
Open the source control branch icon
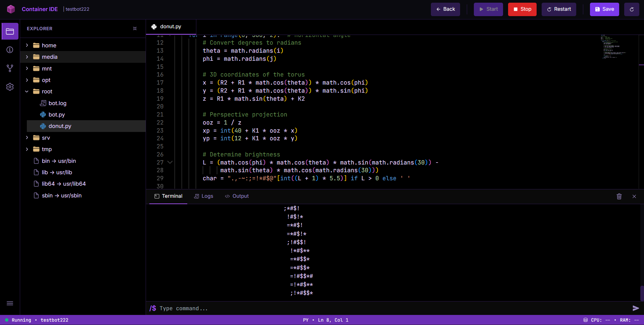(x=10, y=68)
